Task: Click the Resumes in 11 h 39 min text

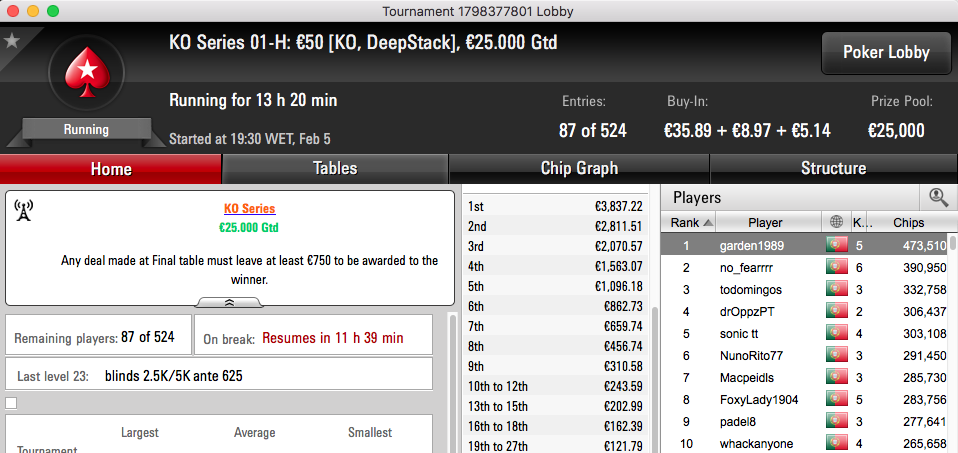Action: (333, 337)
